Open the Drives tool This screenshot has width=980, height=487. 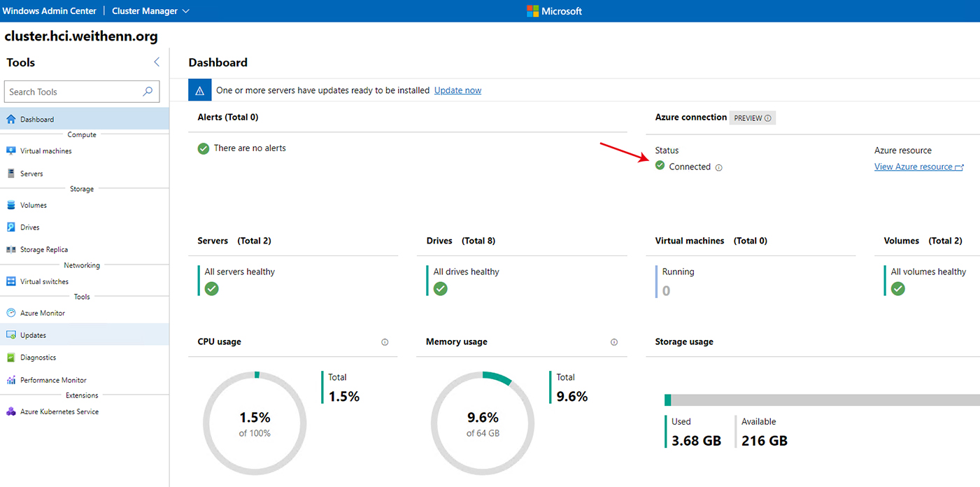pyautogui.click(x=85, y=227)
